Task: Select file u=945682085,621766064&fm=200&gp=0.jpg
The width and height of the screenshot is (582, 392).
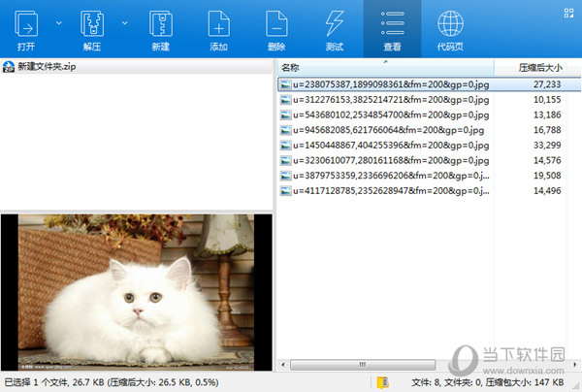Action: 388,130
